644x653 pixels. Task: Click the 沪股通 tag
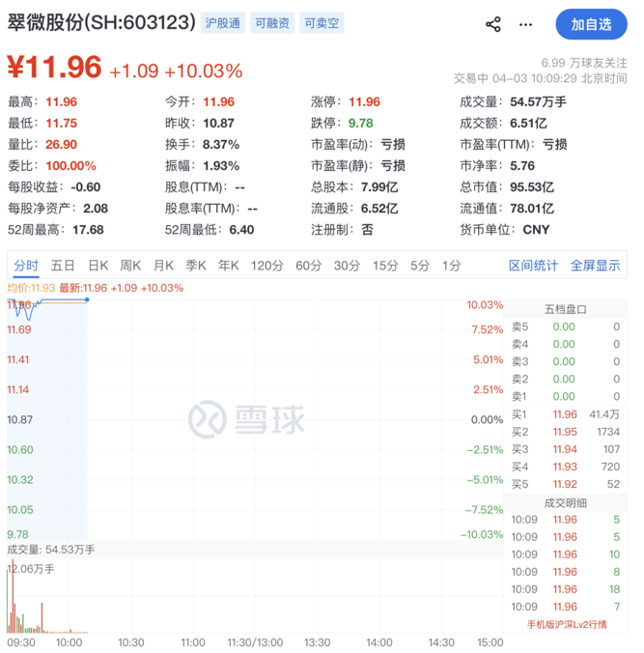tap(223, 23)
